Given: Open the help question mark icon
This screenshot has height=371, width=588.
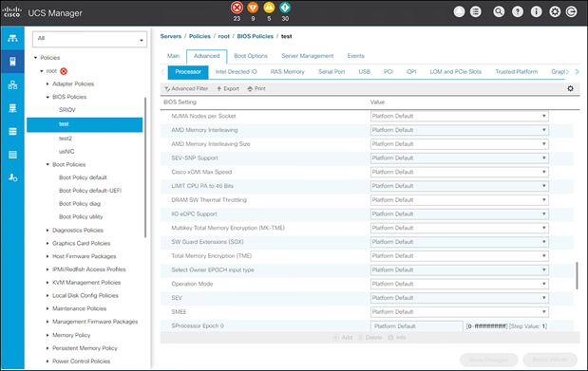Looking at the screenshot, I should [x=518, y=12].
